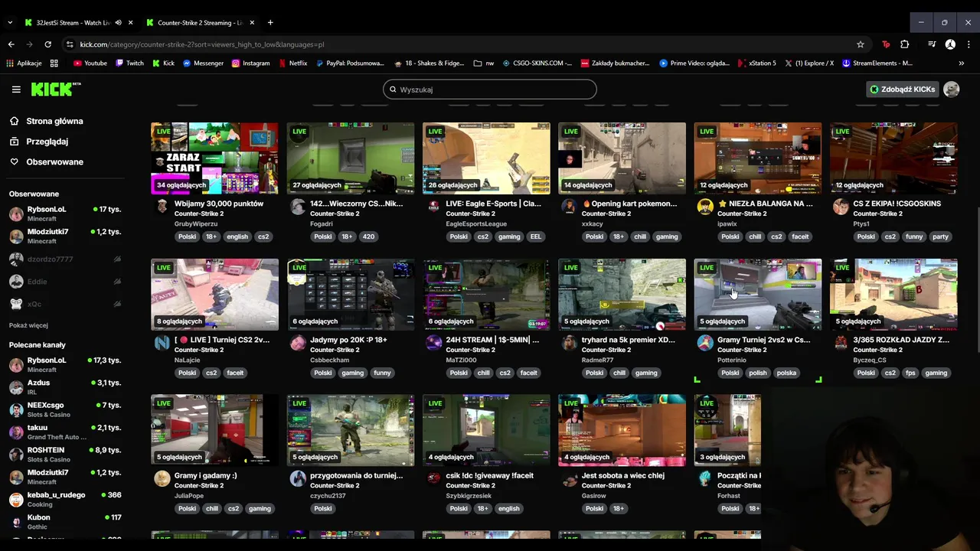The height and width of the screenshot is (551, 980).
Task: Open the Prime Video bookmark
Action: (694, 64)
